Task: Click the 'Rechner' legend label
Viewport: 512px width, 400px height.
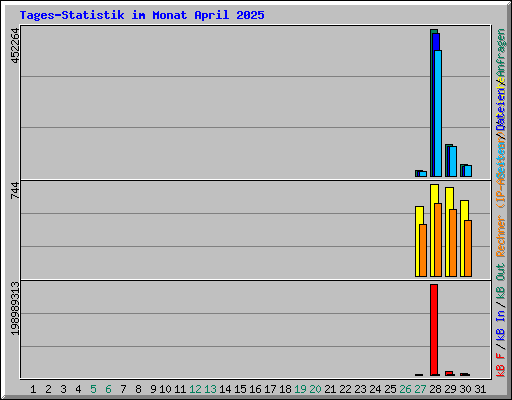Action: [501, 236]
